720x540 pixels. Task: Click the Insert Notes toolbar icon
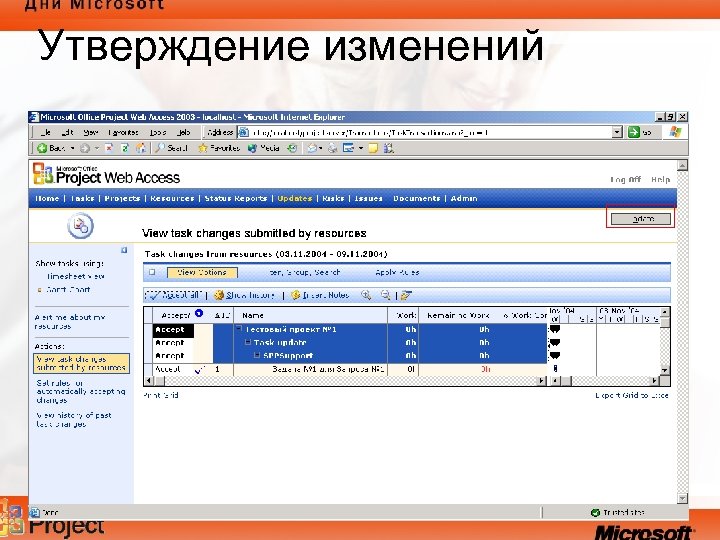pyautogui.click(x=296, y=295)
